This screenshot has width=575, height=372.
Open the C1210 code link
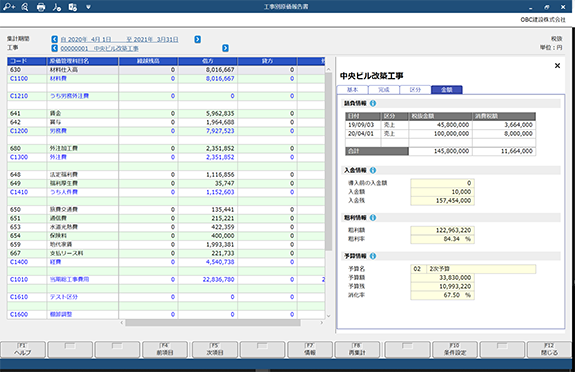coord(19,96)
